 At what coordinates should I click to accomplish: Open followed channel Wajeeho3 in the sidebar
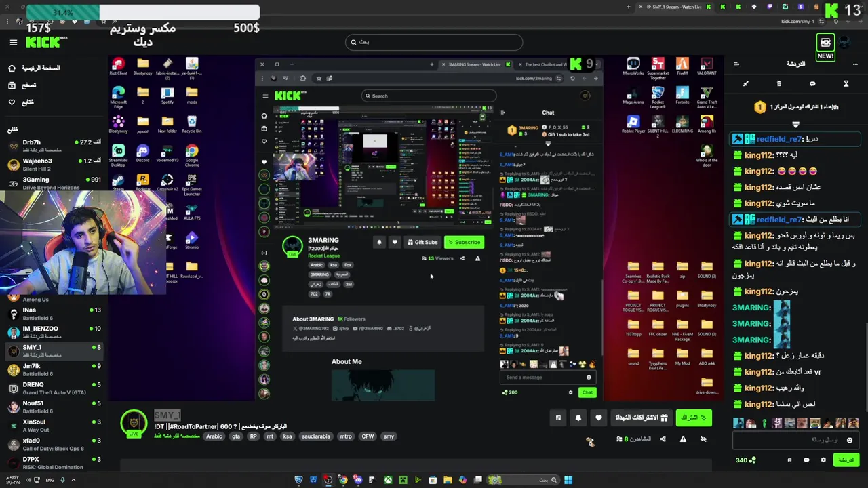click(54, 165)
